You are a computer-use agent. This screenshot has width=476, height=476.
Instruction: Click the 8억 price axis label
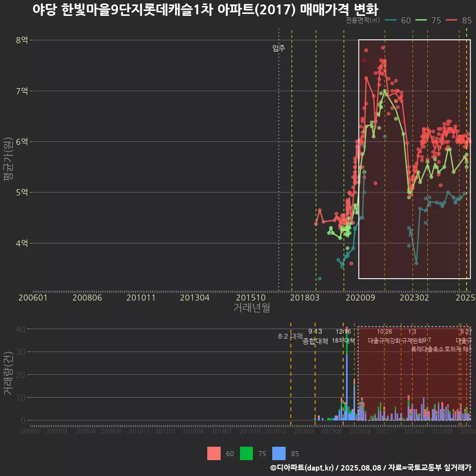pos(22,40)
